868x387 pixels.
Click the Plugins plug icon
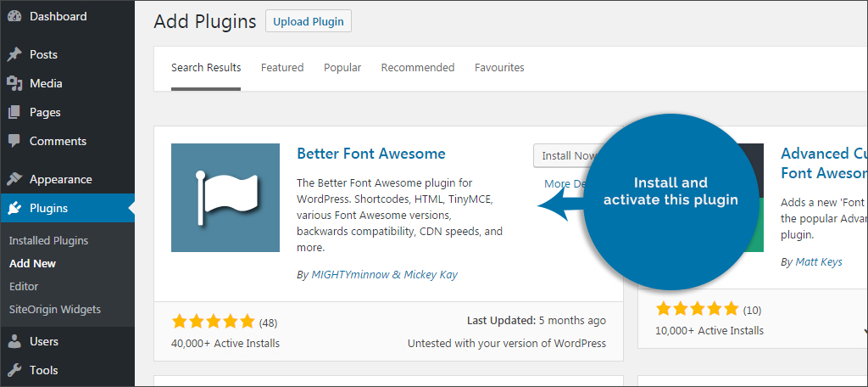coord(14,208)
